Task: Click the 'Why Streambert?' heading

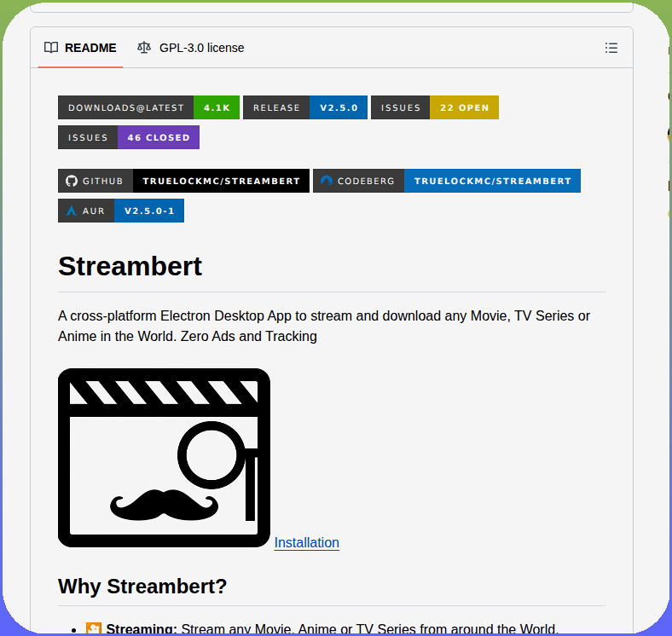Action: pos(142,587)
